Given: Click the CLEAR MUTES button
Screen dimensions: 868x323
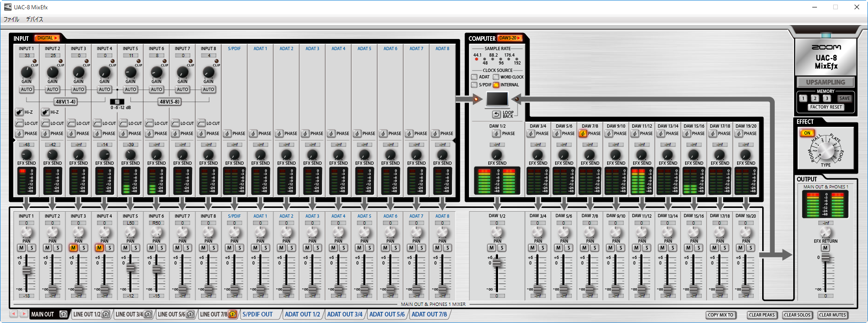Looking at the screenshot, I should click(x=832, y=315).
